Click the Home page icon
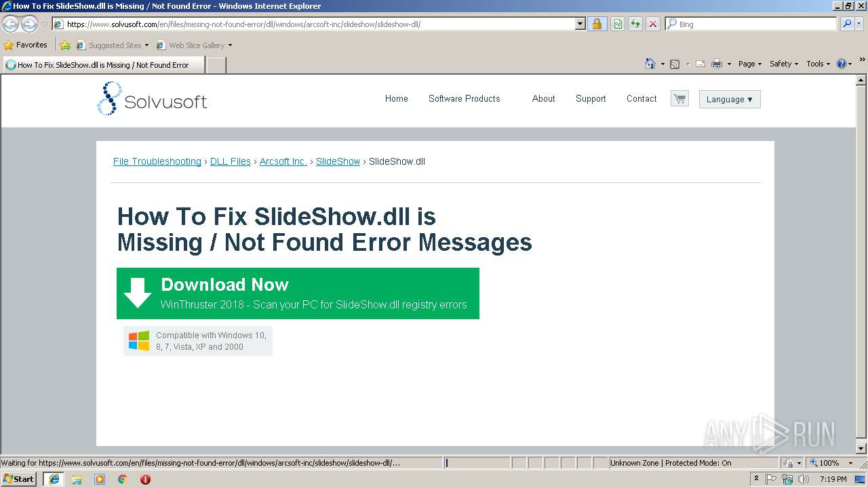The height and width of the screenshot is (488, 868). pos(650,64)
